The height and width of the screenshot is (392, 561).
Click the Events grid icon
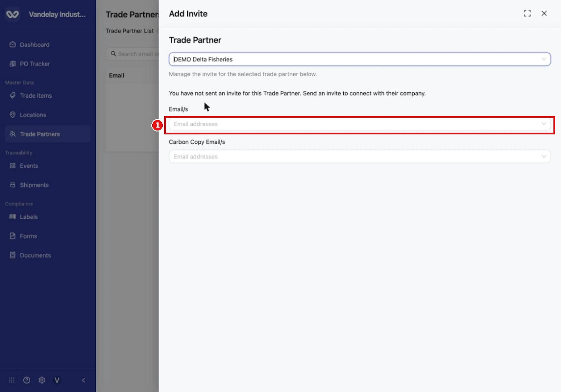pyautogui.click(x=12, y=166)
